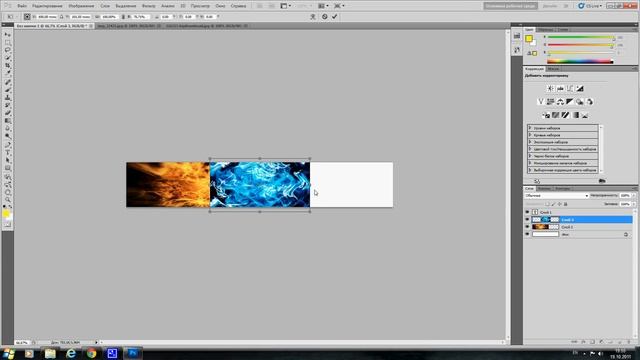Add a Color Balance adjustment

click(560, 102)
